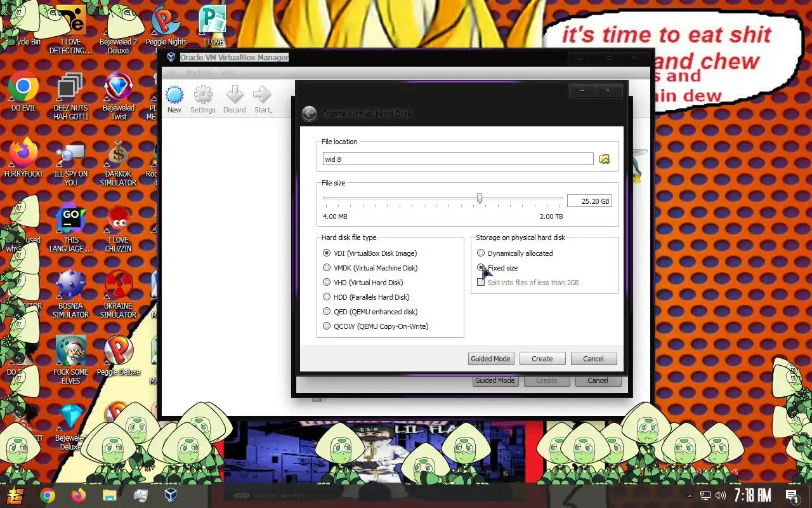Select VMDK (Virtual Machine Disk) type
The height and width of the screenshot is (508, 812).
[x=370, y=267]
